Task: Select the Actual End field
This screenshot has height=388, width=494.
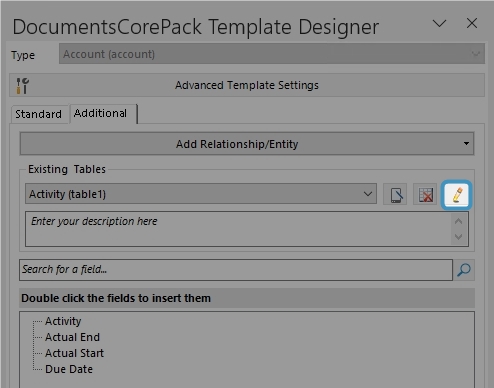Action: coord(72,337)
